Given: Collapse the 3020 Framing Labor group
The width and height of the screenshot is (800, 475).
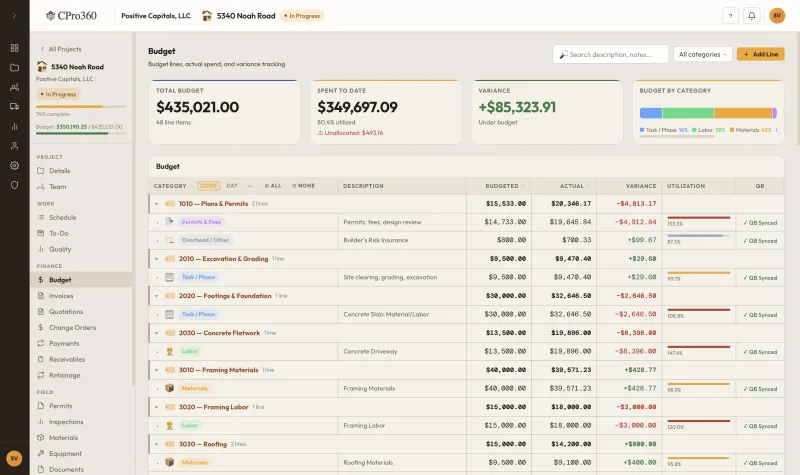Looking at the screenshot, I should [x=157, y=407].
